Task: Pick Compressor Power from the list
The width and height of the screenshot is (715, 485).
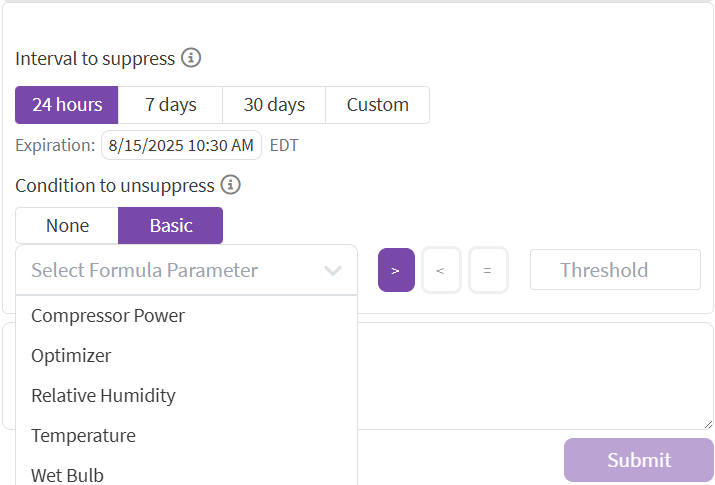Action: [108, 316]
